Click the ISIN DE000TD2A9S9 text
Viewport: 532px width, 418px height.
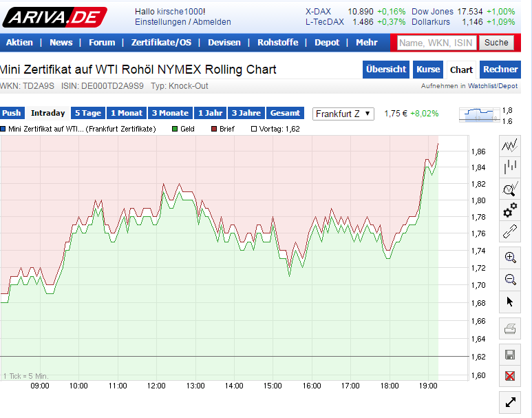point(102,86)
